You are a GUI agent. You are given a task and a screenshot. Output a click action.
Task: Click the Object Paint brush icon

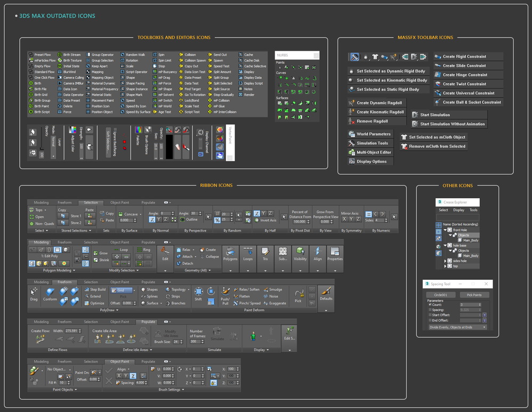[34, 370]
